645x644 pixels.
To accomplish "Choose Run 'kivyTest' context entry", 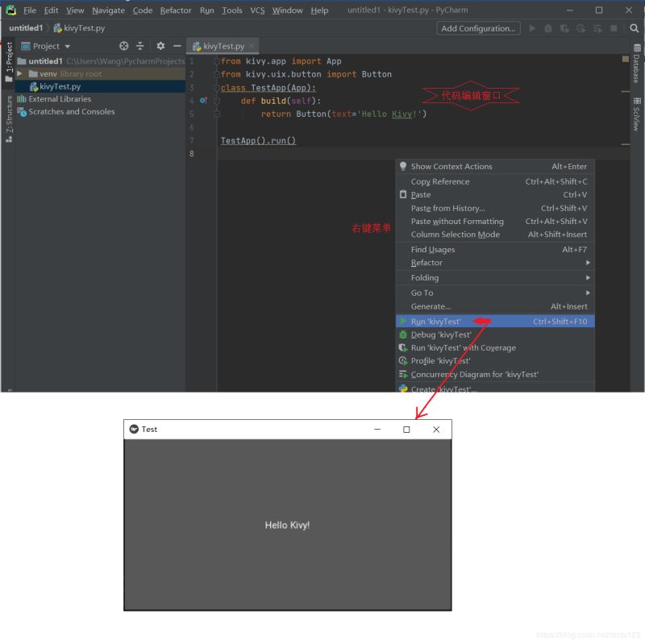I will 495,321.
